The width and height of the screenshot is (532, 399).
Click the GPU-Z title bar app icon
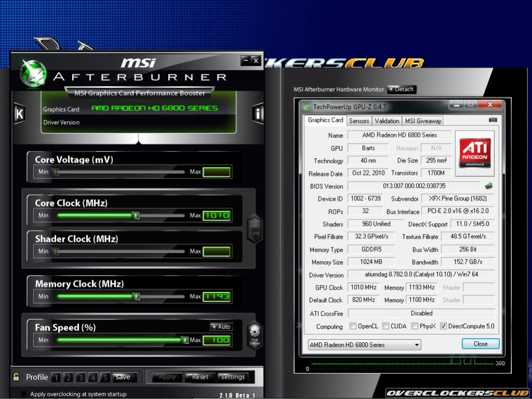(x=306, y=107)
